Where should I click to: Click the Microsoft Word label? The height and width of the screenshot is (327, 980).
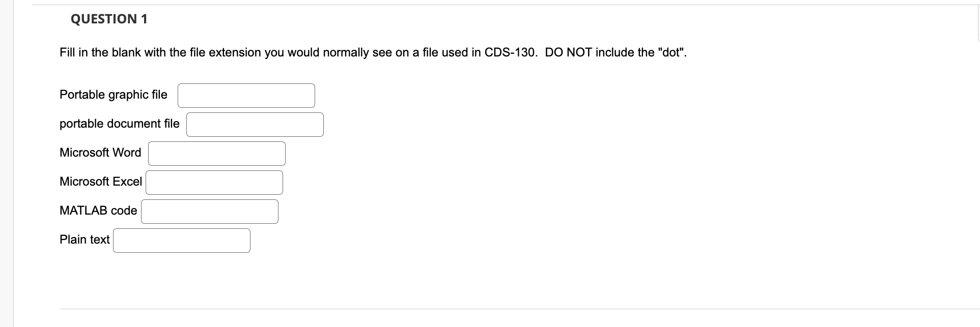point(100,153)
